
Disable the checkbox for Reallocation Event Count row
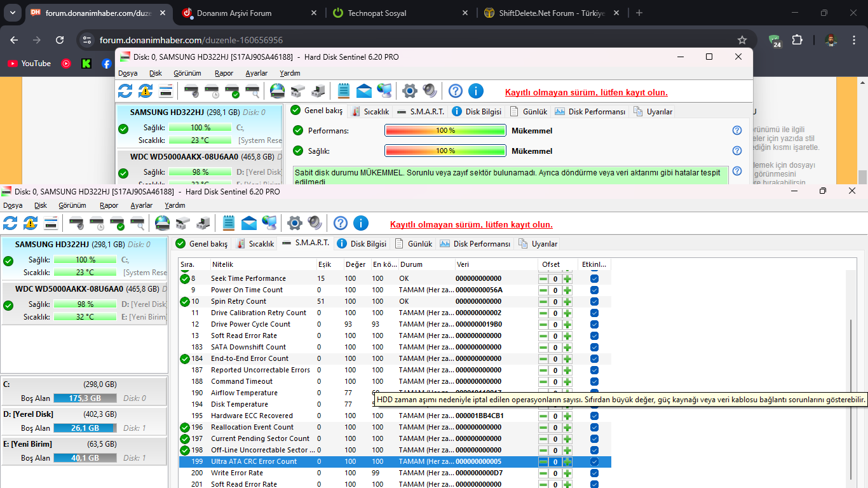pos(594,427)
